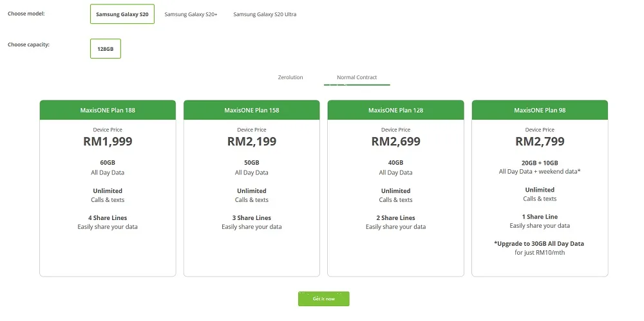Click Unlimited in Plan 98 card
This screenshot has width=644, height=321.
click(540, 190)
